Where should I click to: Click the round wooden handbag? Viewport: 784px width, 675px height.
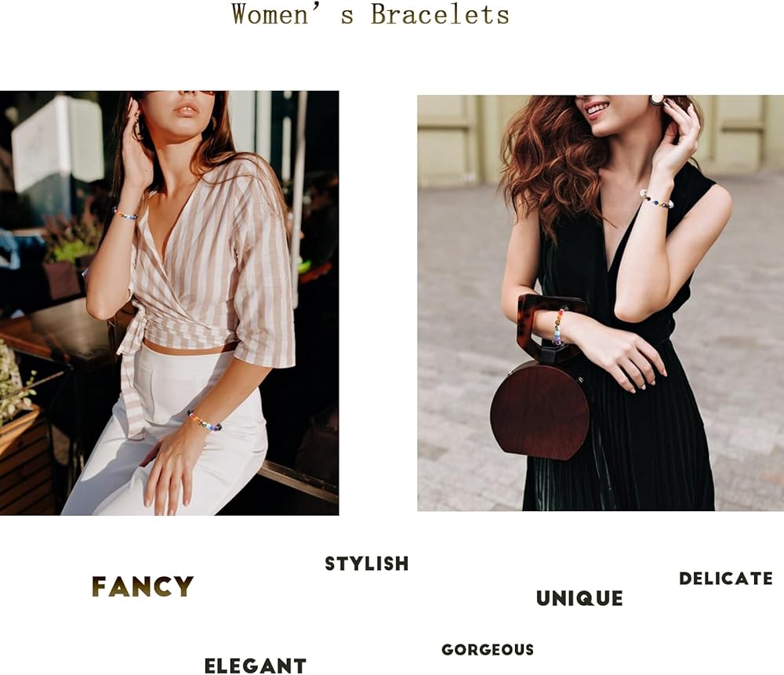tap(541, 408)
